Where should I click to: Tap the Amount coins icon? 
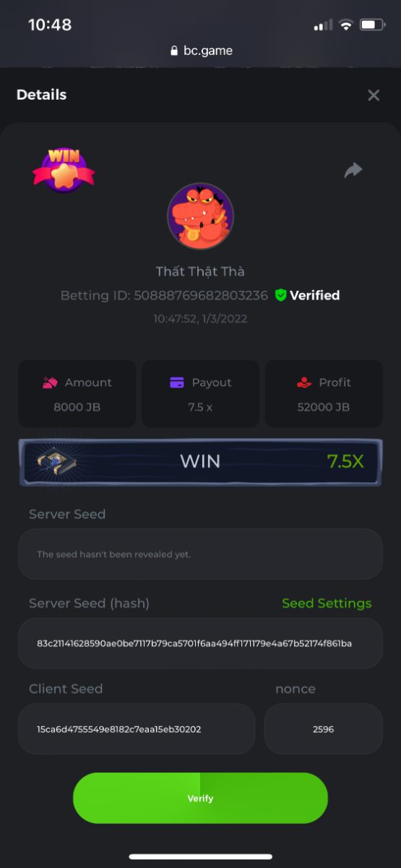coord(49,383)
